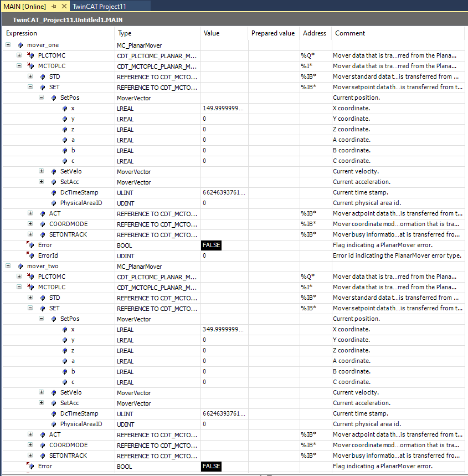Image resolution: width=468 pixels, height=476 pixels.
Task: Click the Address column header
Action: pos(315,33)
